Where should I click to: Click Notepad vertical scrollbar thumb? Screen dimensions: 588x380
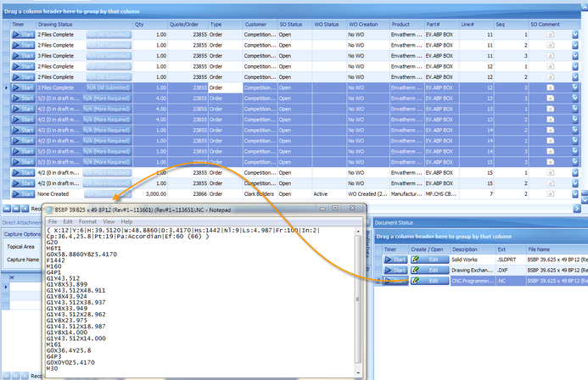358,299
